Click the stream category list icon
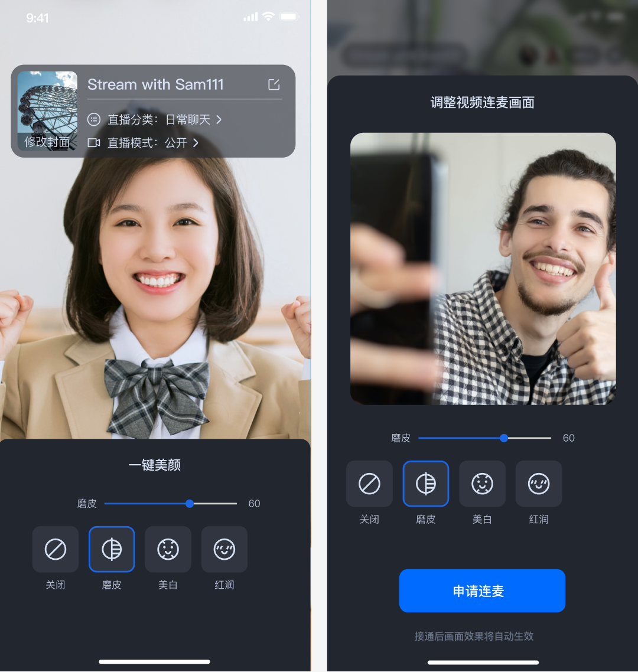 click(x=94, y=119)
